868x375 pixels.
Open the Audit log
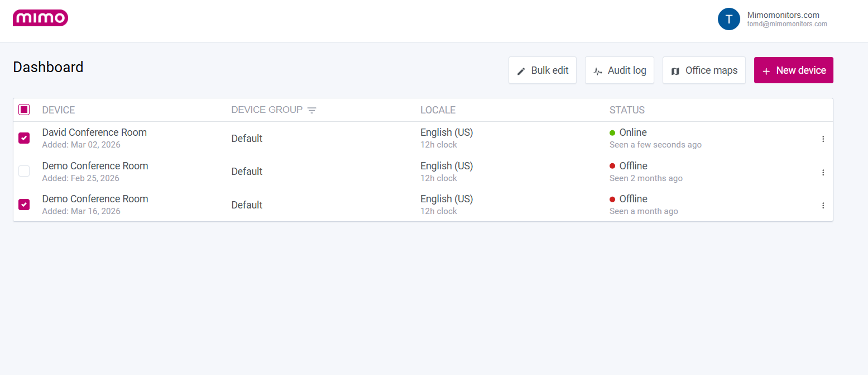pos(620,70)
